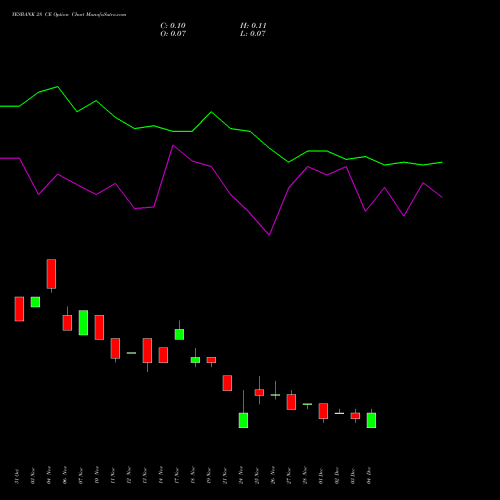
Task: Click the red 31 Oct candlestick
Action: coord(19,309)
